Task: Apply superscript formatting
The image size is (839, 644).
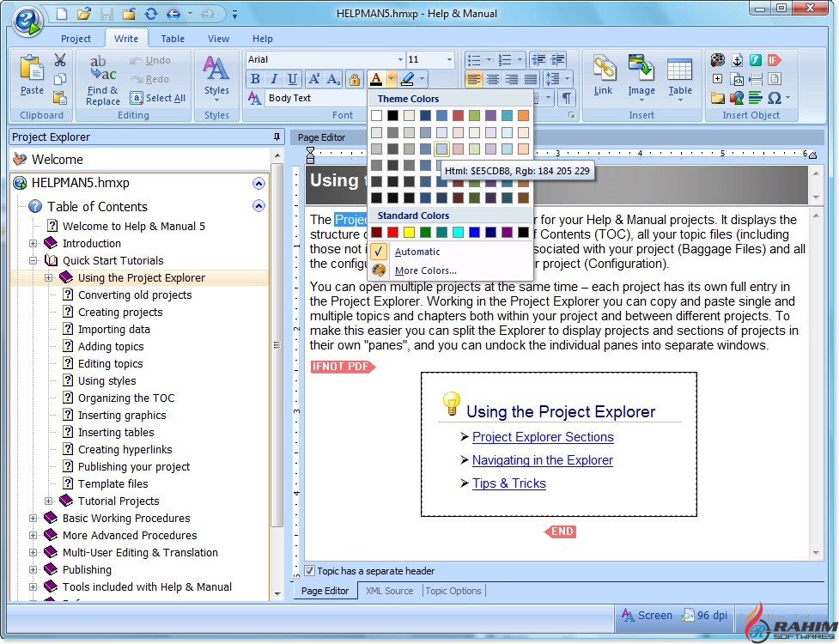Action: tap(314, 79)
